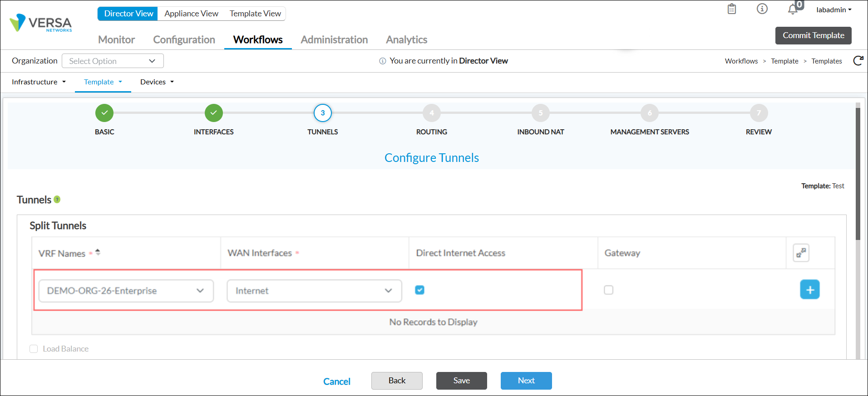The height and width of the screenshot is (396, 868).
Task: Switch to Appliance View
Action: click(x=191, y=14)
